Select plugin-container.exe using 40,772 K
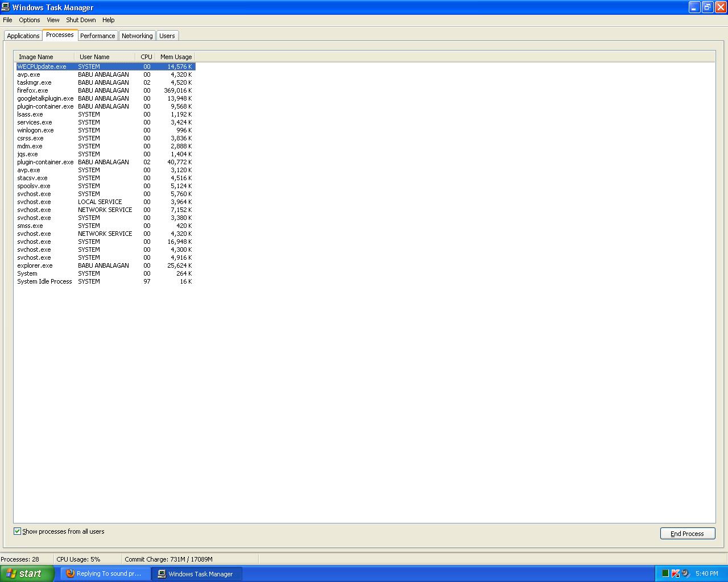Image resolution: width=728 pixels, height=582 pixels. click(105, 162)
